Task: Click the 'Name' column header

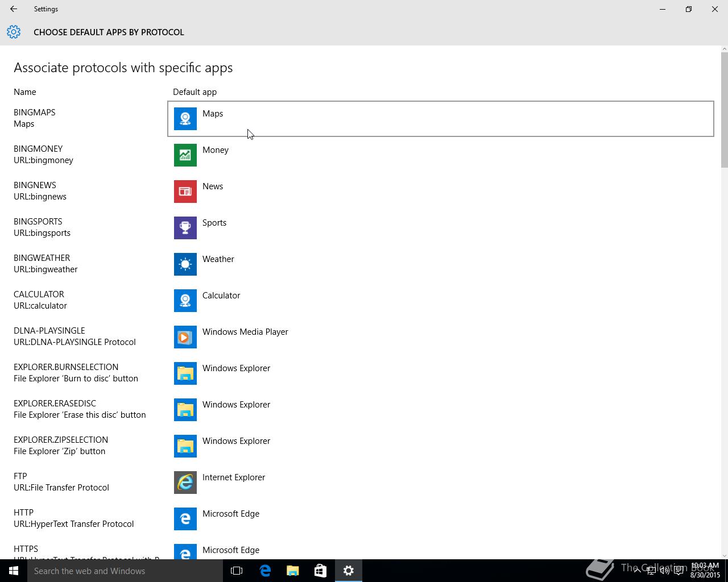Action: click(x=25, y=92)
